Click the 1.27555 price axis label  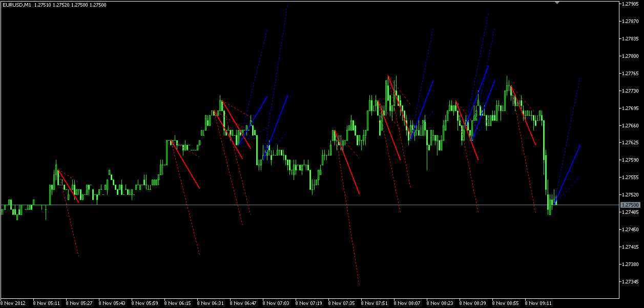click(x=630, y=178)
